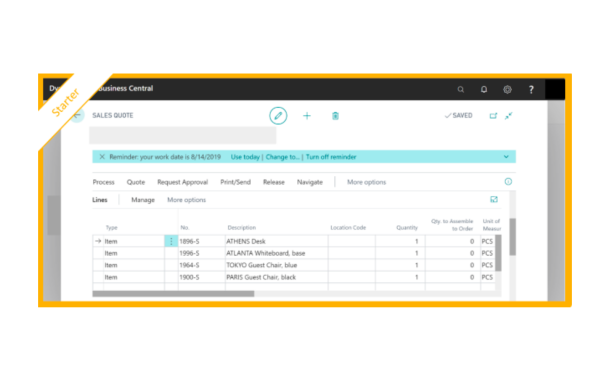Open page in new window icon
The height and width of the screenshot is (381, 610).
493,116
